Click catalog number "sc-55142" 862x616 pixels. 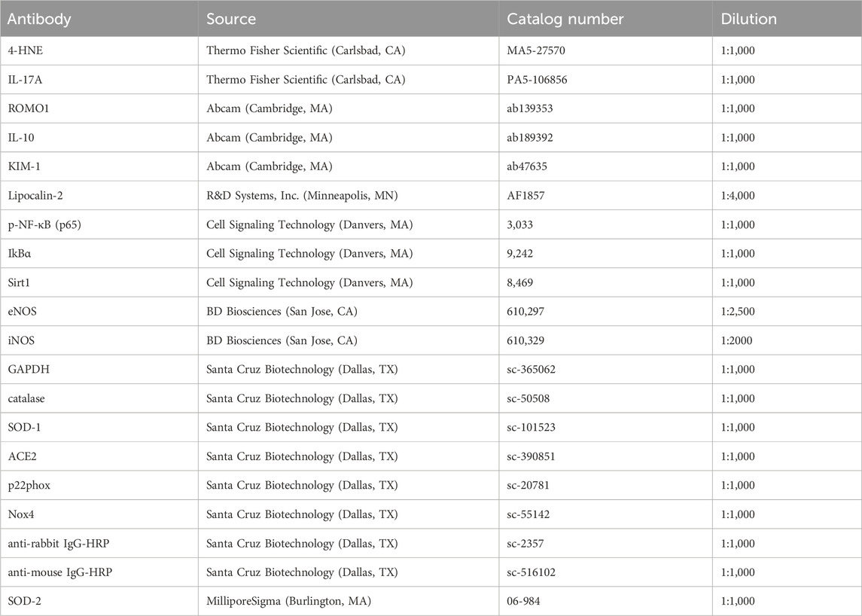[x=528, y=514]
